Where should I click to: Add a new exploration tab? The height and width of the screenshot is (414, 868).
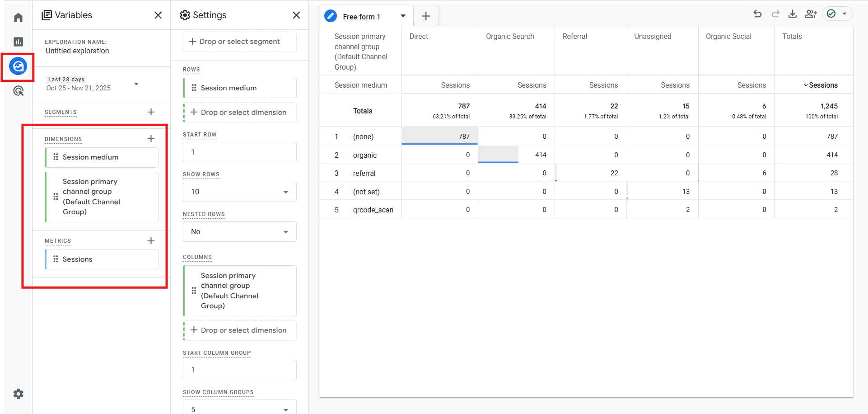[425, 15]
